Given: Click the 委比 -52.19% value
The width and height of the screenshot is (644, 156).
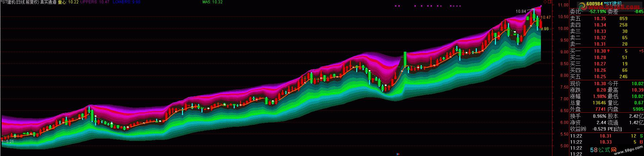Looking at the screenshot, I should (598, 11).
